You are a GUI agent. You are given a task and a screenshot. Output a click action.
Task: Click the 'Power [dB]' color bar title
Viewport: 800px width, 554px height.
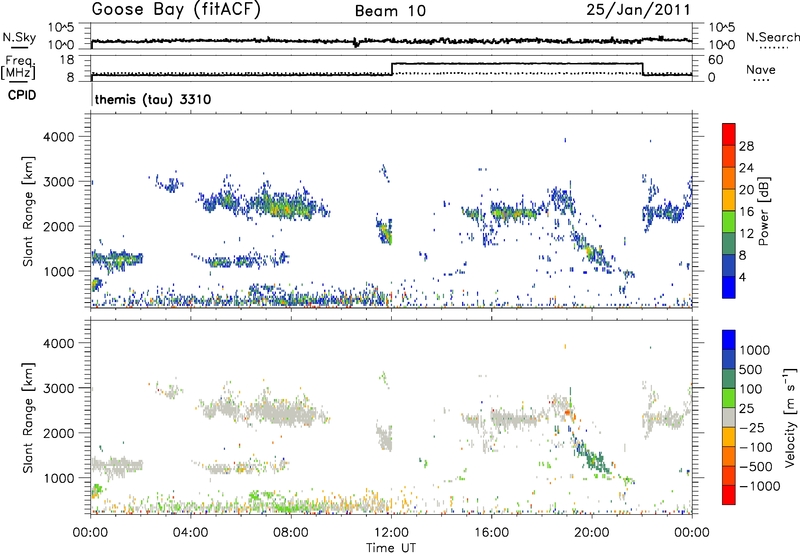pos(763,211)
